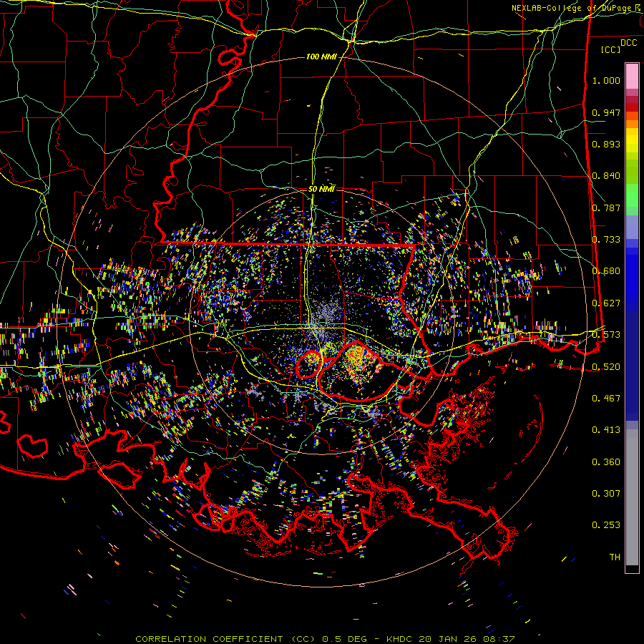Click the bright green band of the color bar
644x644 pixels.
632,195
